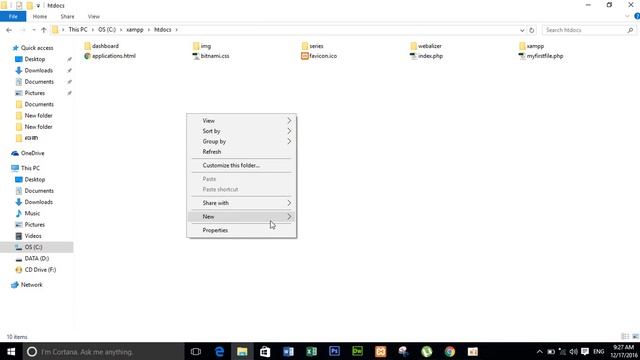
Task: Switch to the Home ribbon tab
Action: 40,16
